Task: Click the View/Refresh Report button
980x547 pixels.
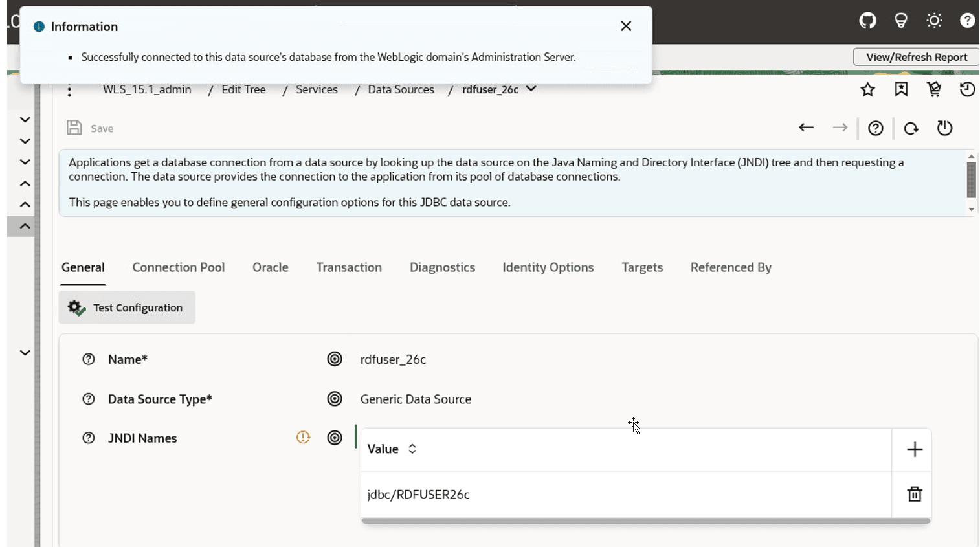Action: coord(916,57)
